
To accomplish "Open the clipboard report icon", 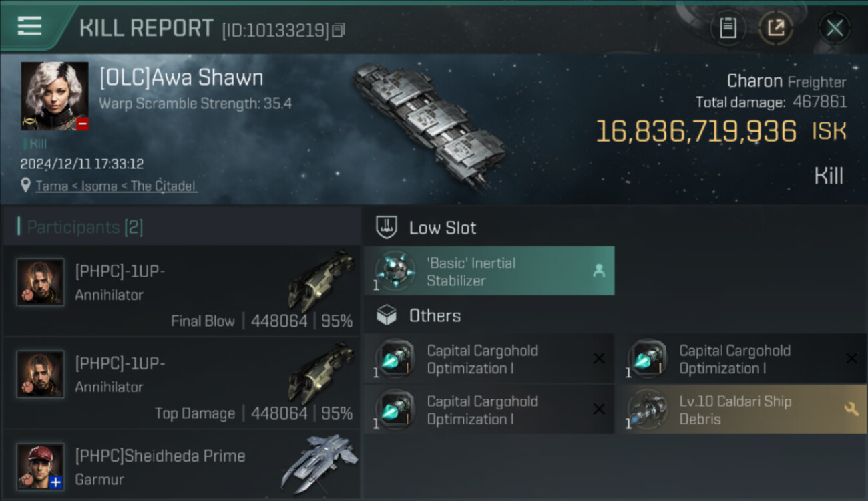I will click(x=728, y=28).
